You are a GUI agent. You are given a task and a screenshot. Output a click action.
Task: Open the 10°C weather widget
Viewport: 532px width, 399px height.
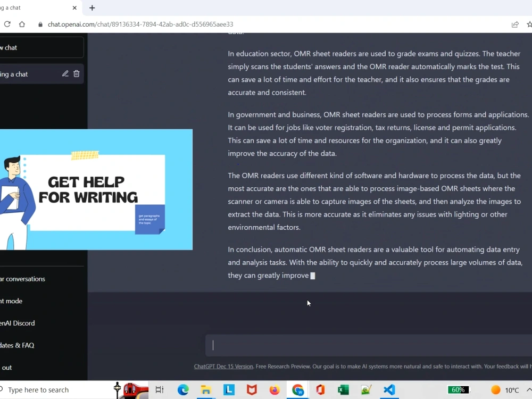pos(505,390)
